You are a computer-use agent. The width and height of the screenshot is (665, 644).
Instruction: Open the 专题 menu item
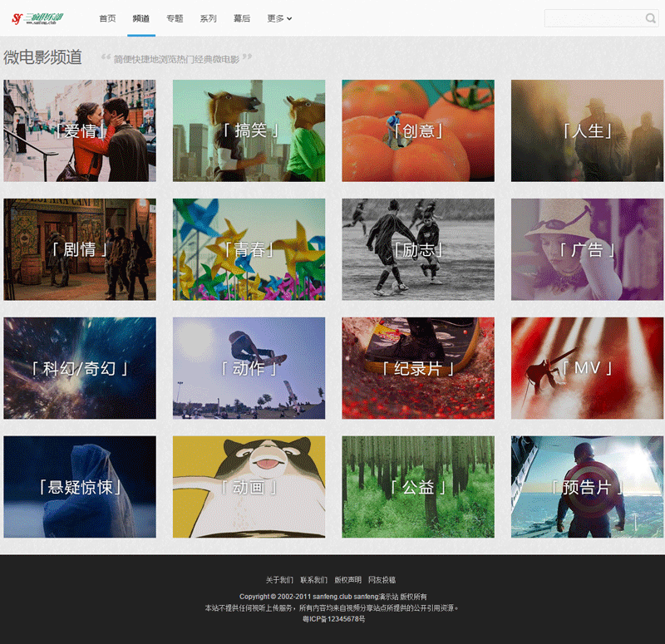[x=175, y=18]
